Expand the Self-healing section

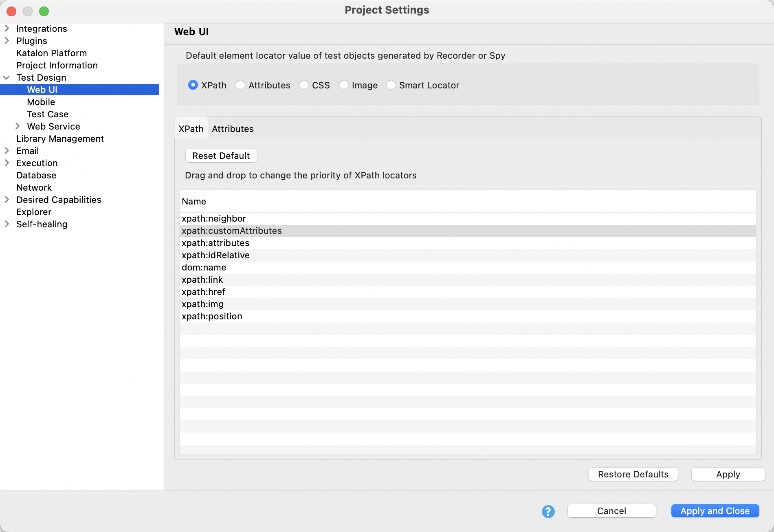pos(7,224)
